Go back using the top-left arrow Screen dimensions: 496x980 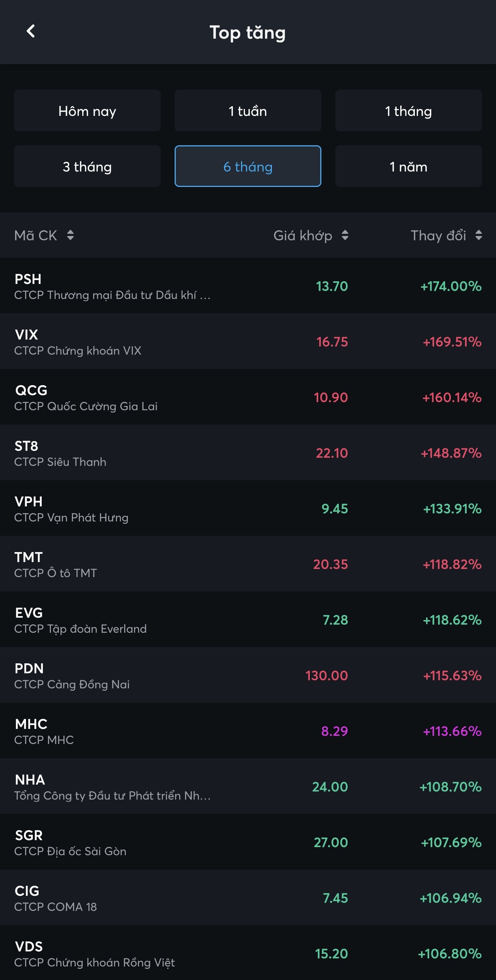coord(31,31)
